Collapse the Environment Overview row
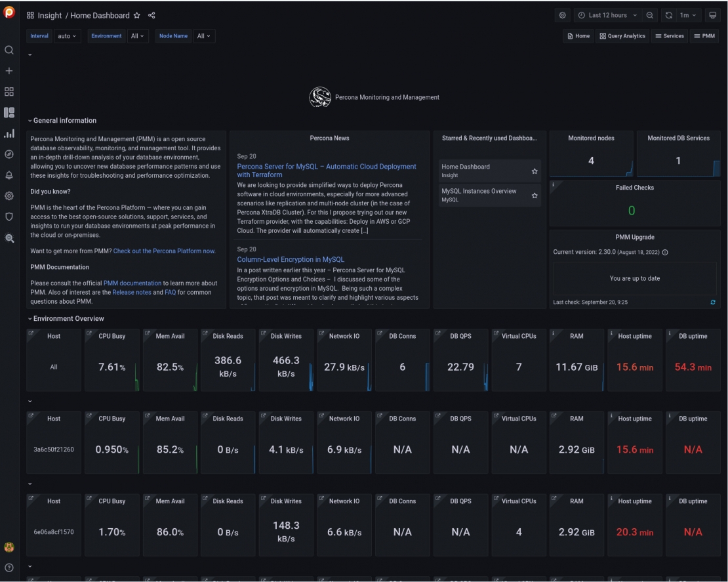The width and height of the screenshot is (728, 582). coord(66,318)
